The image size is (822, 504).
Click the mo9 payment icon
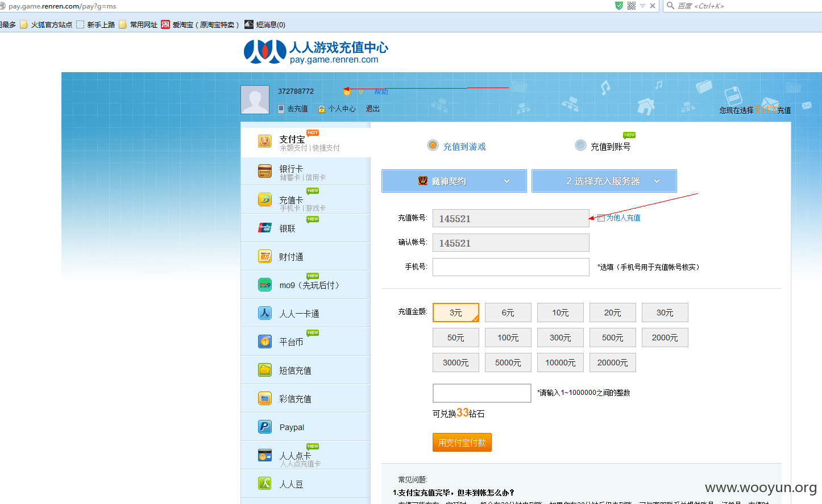click(265, 285)
